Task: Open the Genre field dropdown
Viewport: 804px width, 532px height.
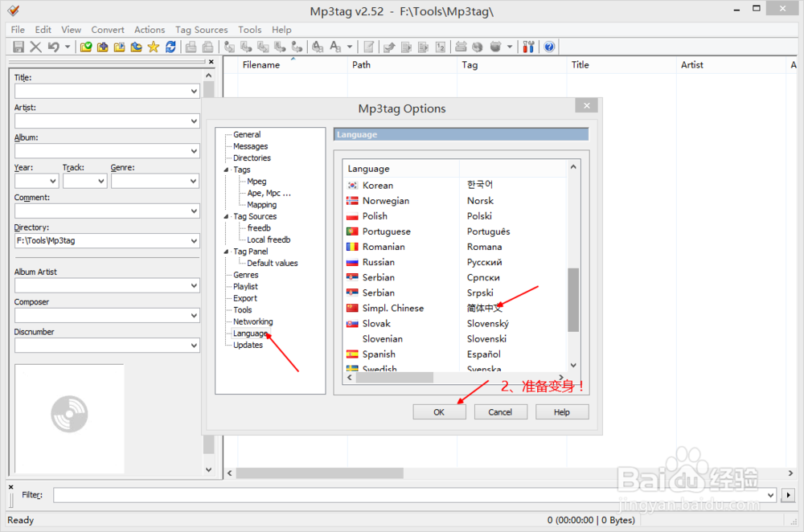Action: pyautogui.click(x=194, y=181)
